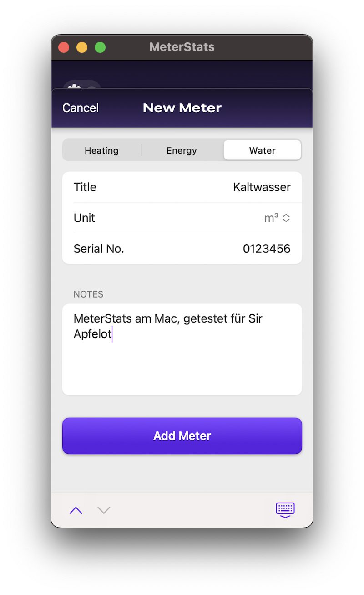Jump to next field with down arrow
The width and height of the screenshot is (364, 595).
point(104,510)
